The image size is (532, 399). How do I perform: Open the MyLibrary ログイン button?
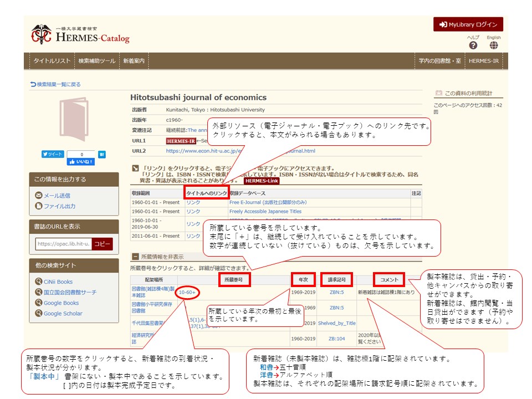click(x=468, y=24)
